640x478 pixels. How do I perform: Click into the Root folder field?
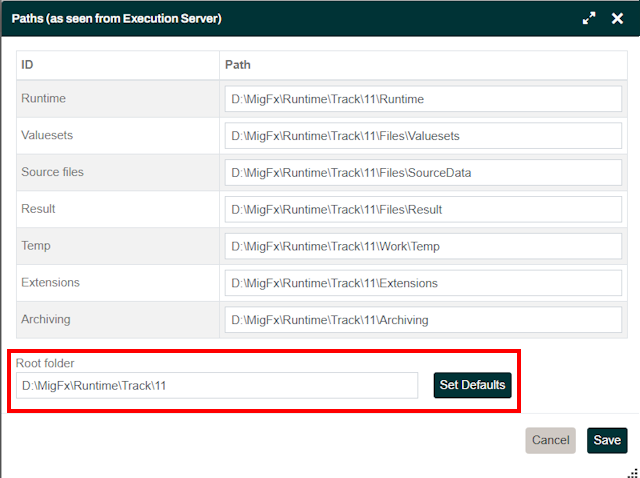click(x=216, y=385)
